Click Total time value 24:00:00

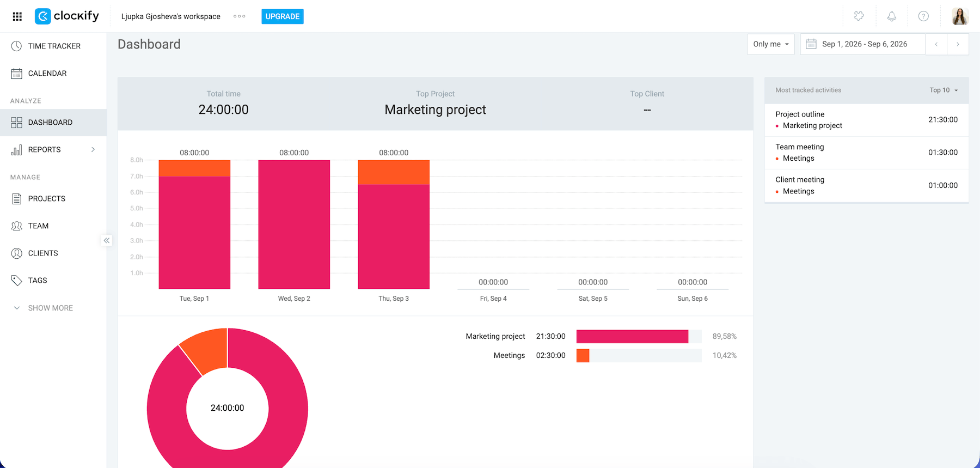[x=223, y=110]
